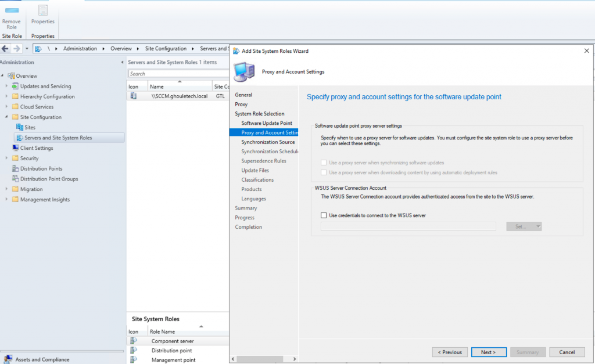The height and width of the screenshot is (364, 595).
Task: Click the Search field in server list
Action: pos(169,74)
